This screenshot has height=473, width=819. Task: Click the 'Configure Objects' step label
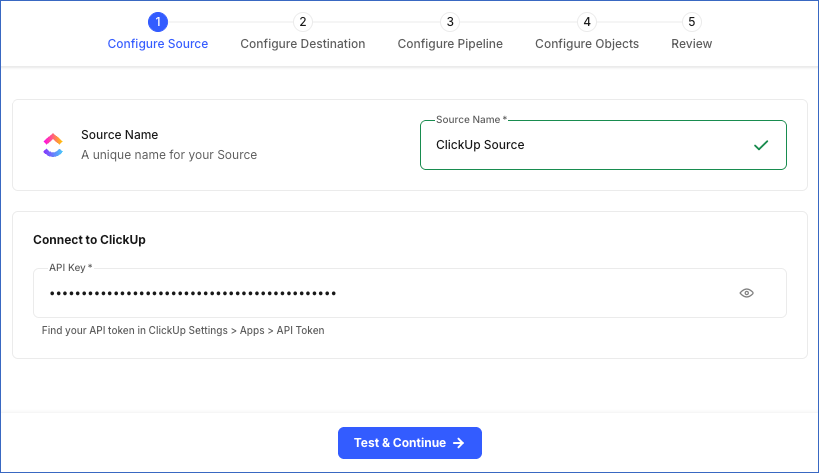pos(587,44)
